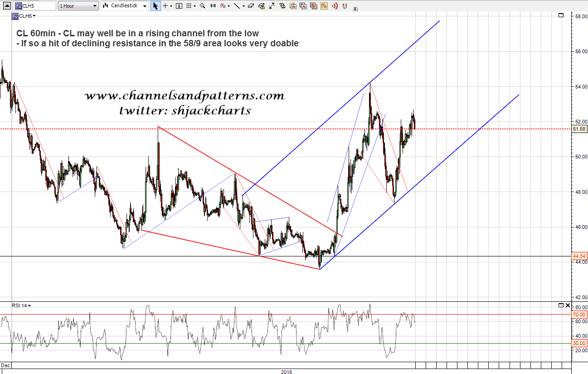Screen dimensions: 588x374
Task: Click the collapse toolbar up-arrow button
Action: [x=6, y=6]
